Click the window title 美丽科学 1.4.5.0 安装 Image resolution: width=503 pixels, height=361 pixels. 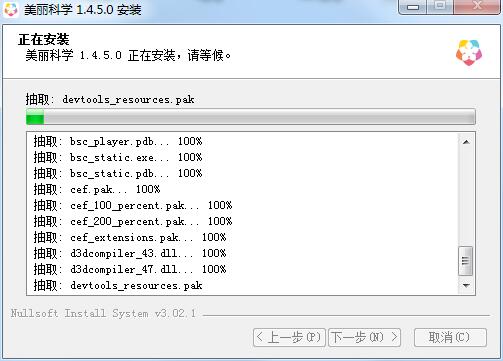[x=83, y=10]
